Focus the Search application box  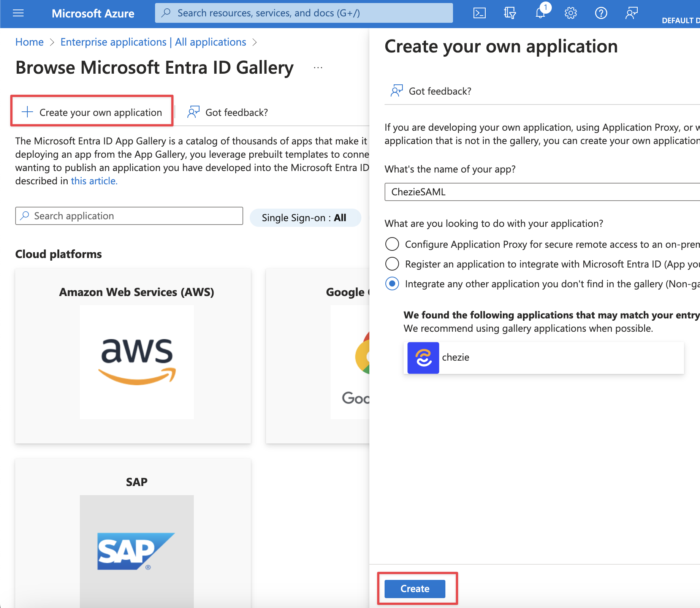pos(129,216)
